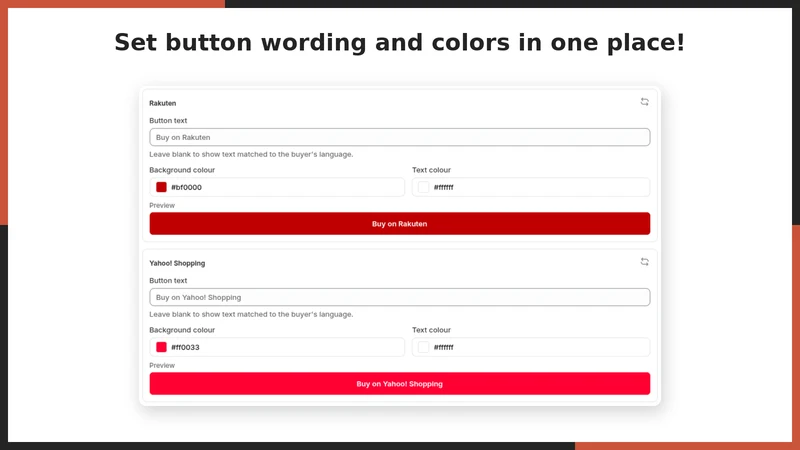Screen dimensions: 800x450
Task: Open the Rakuten text colour swatch
Action: [x=423, y=187]
